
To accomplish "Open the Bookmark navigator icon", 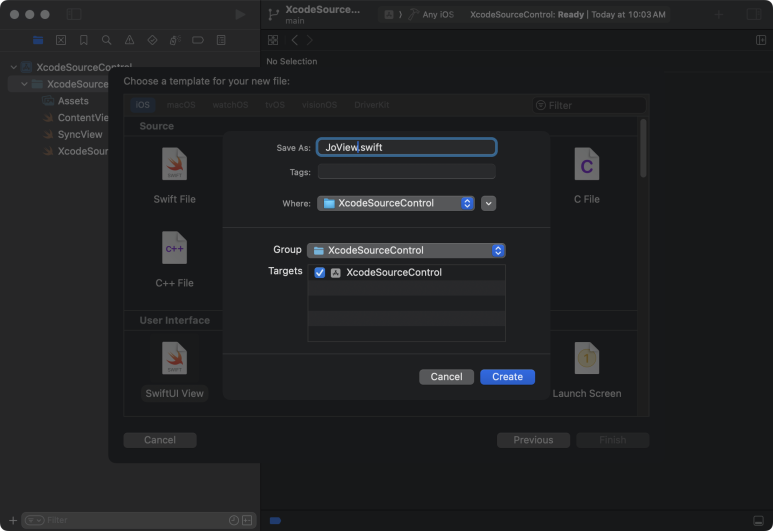I will tap(84, 40).
